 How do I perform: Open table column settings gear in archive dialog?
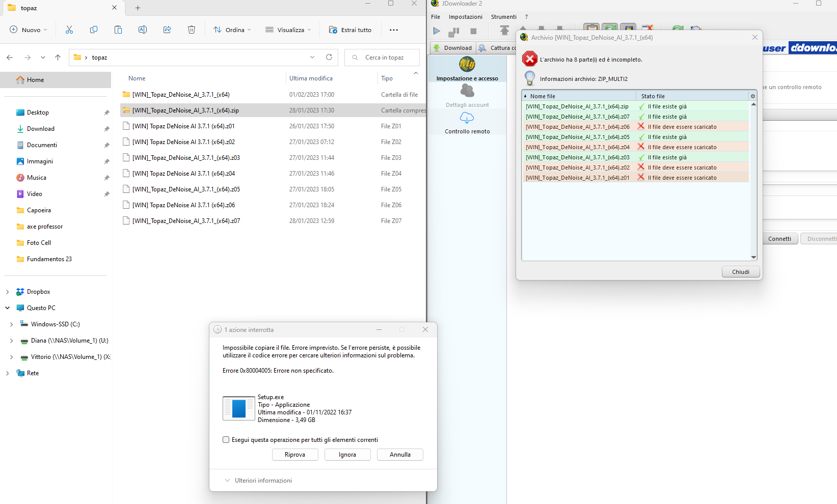coord(753,96)
